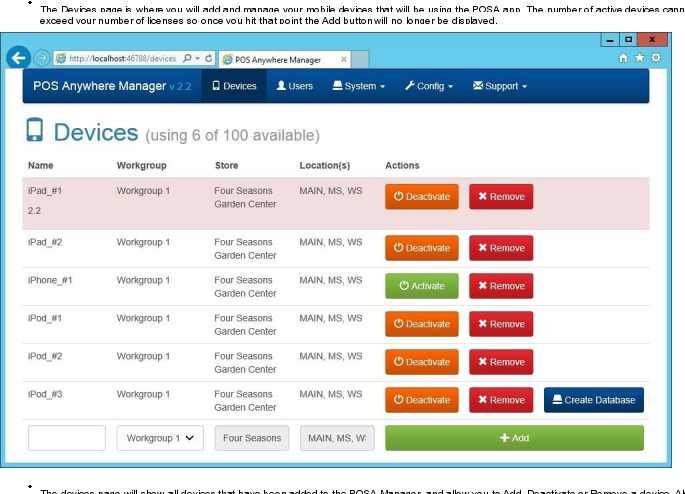Click the new device name input field
The width and height of the screenshot is (685, 494).
(67, 438)
